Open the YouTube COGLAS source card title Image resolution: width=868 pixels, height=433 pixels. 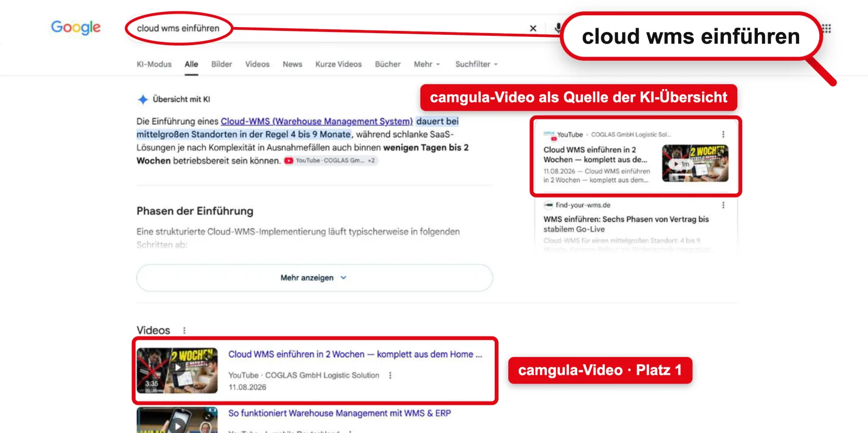(x=596, y=155)
